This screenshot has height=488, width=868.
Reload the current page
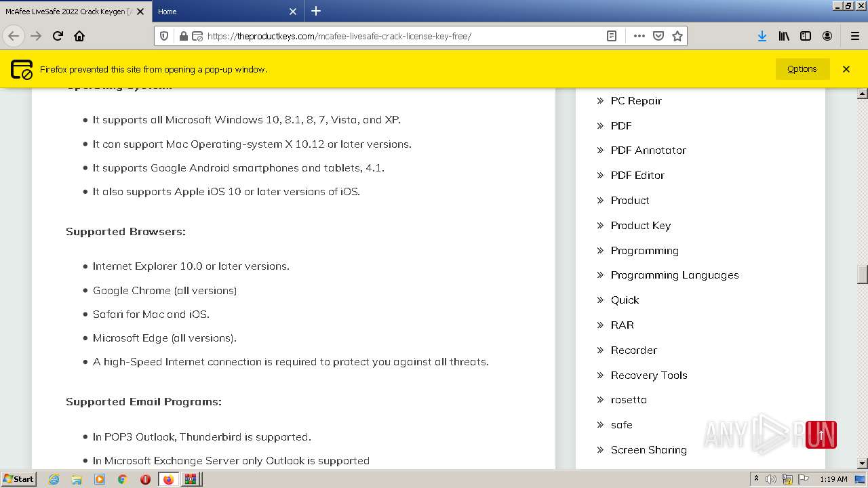coord(58,36)
